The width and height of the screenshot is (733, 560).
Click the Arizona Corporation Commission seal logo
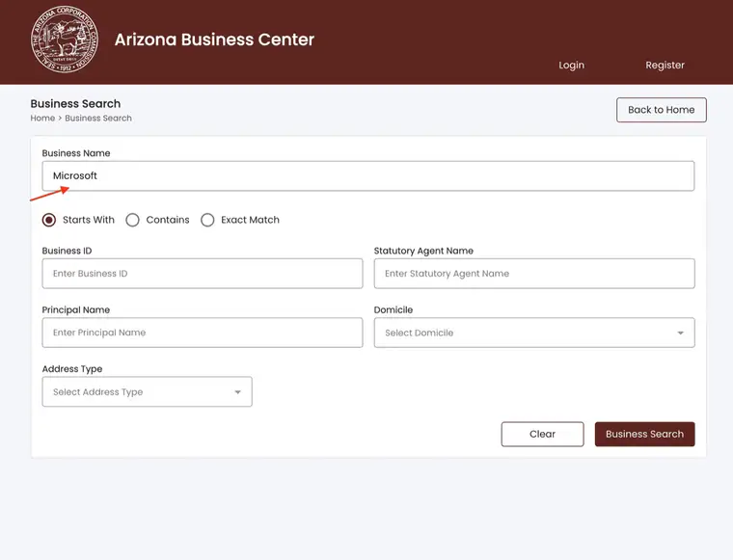point(65,40)
